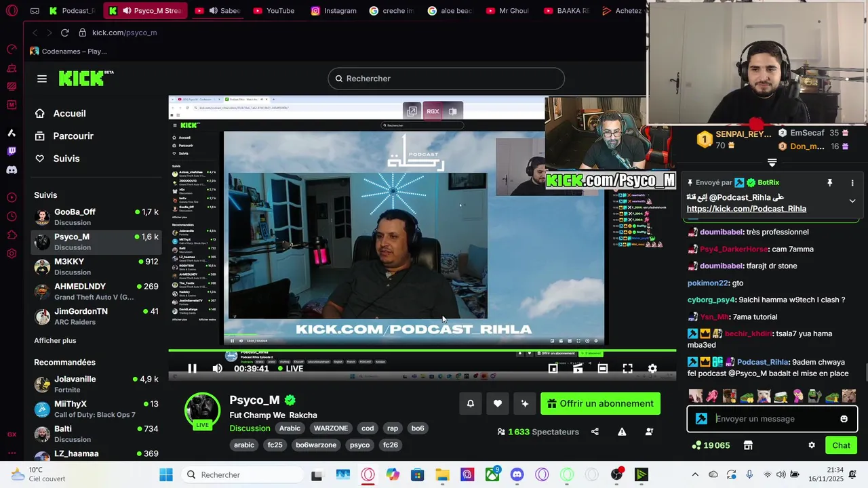Click the LIVE indicator in the player
This screenshot has height=488, width=868.
coord(290,369)
